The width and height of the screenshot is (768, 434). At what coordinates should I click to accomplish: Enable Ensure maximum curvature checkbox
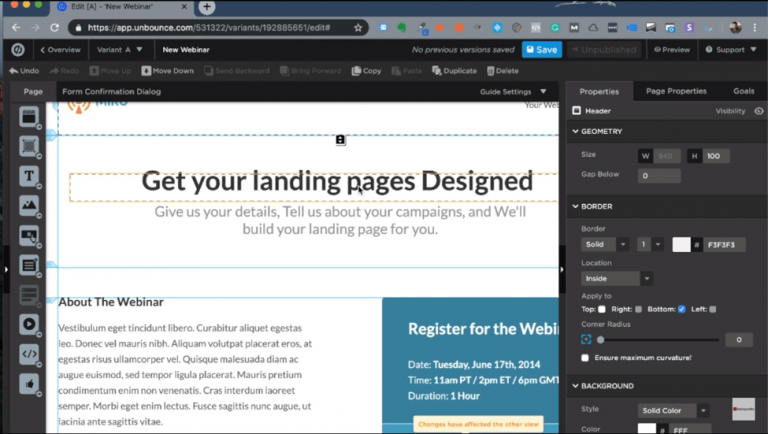[x=585, y=358]
